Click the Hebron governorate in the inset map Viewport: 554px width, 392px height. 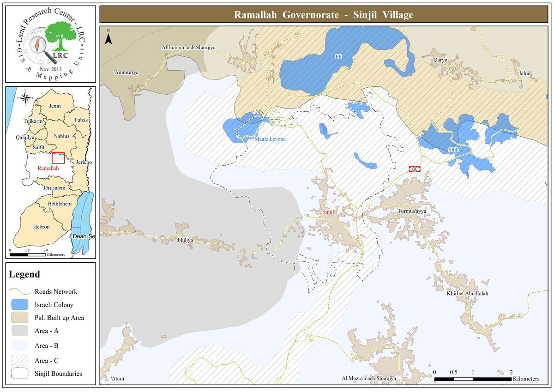coord(41,227)
